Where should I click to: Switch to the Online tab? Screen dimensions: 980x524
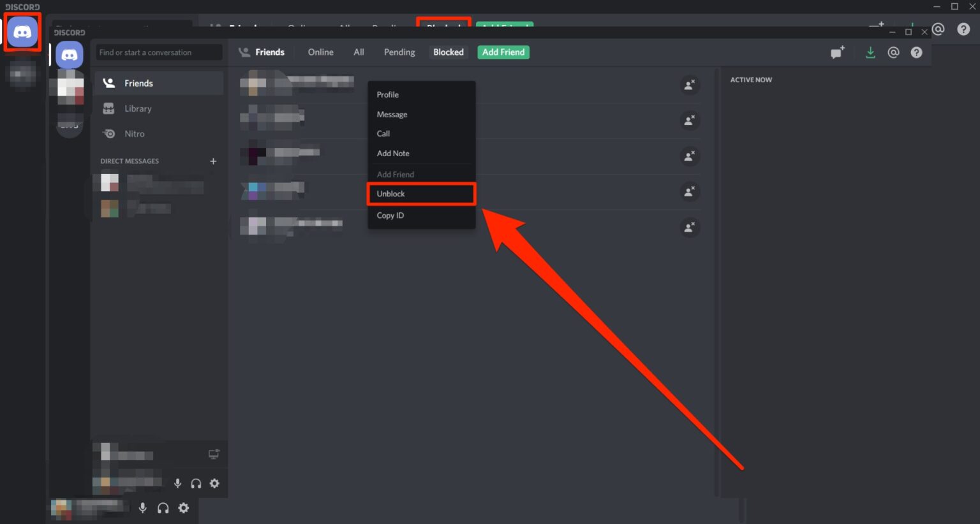tap(320, 52)
